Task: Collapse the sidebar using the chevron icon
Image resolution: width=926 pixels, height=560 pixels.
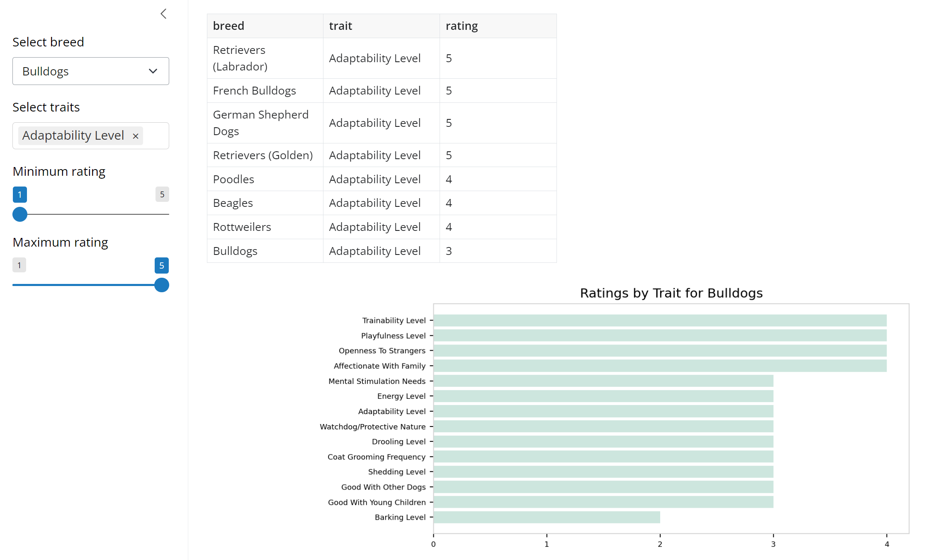Action: (163, 14)
